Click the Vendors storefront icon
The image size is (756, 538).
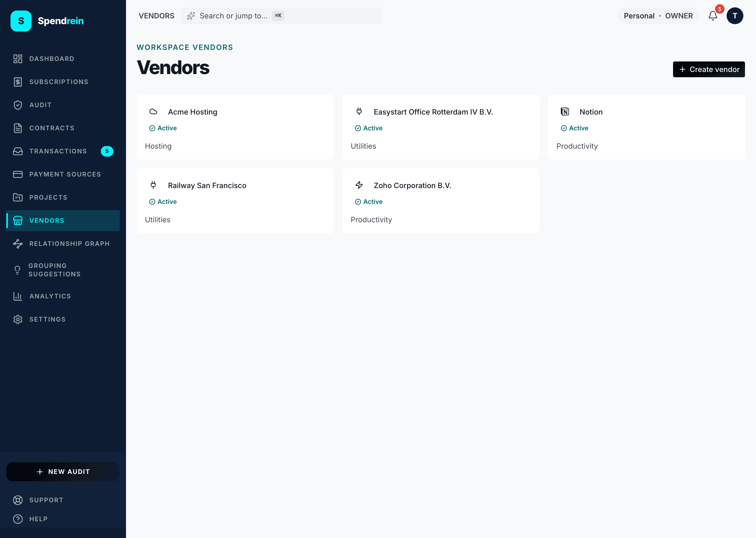pyautogui.click(x=18, y=221)
